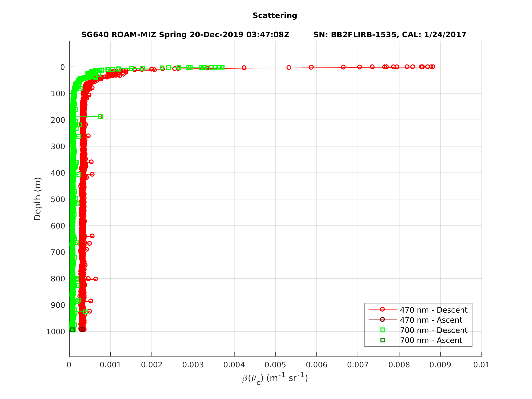Select the '470 nm - Ascent' legend entry
This screenshot has width=532, height=399.
415,320
